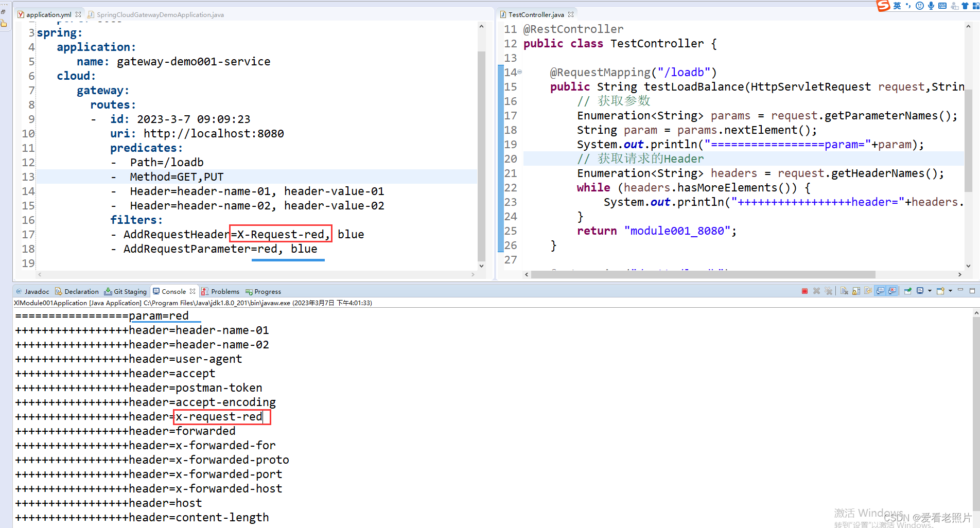Pin the current console

(x=907, y=291)
